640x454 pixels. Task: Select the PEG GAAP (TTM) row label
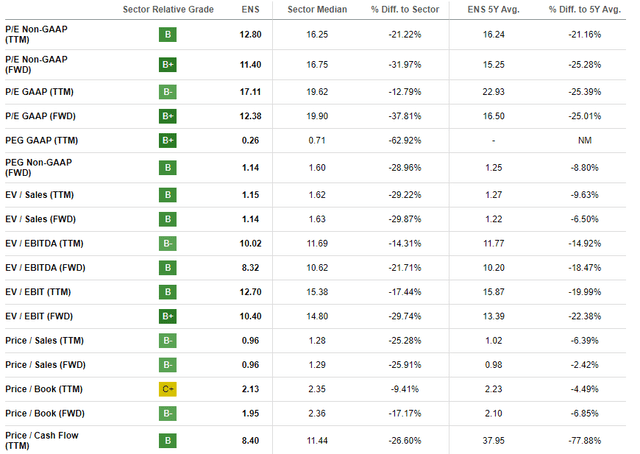tap(42, 140)
